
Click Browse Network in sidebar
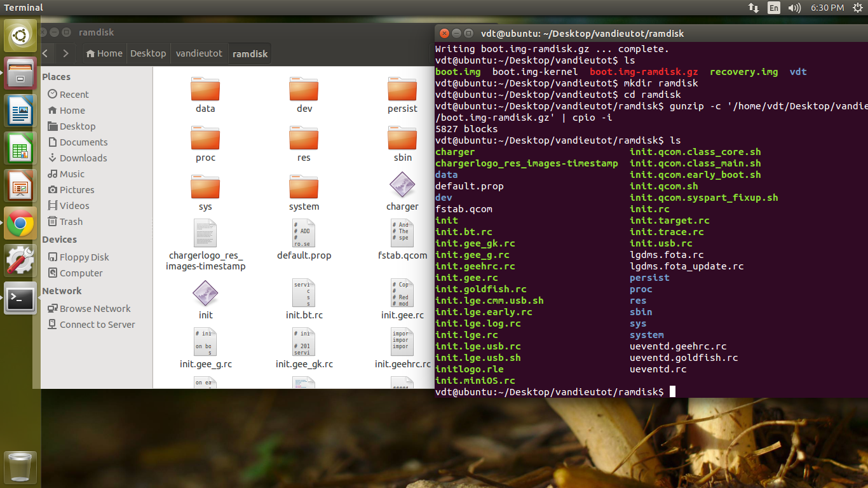pos(95,309)
